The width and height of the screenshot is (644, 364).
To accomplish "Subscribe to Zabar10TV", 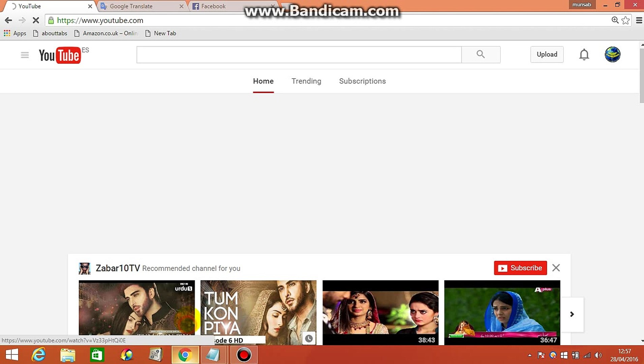I will click(520, 268).
